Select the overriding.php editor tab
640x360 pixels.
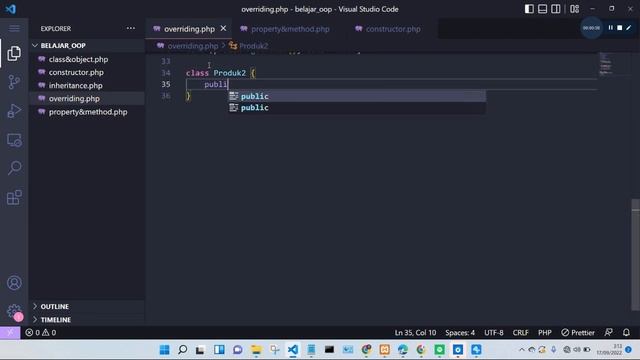coord(189,29)
